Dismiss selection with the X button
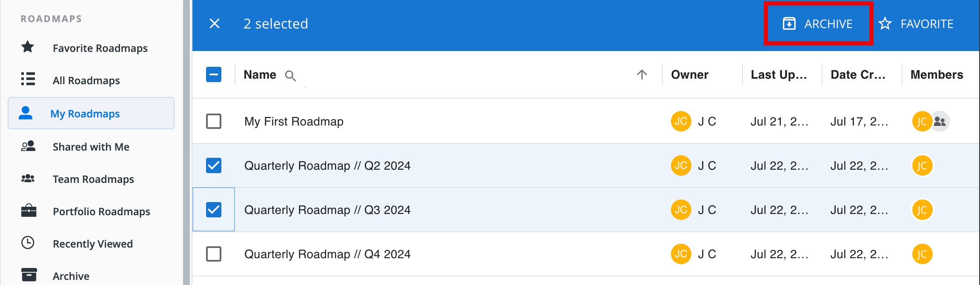Image resolution: width=980 pixels, height=285 pixels. coord(215,24)
